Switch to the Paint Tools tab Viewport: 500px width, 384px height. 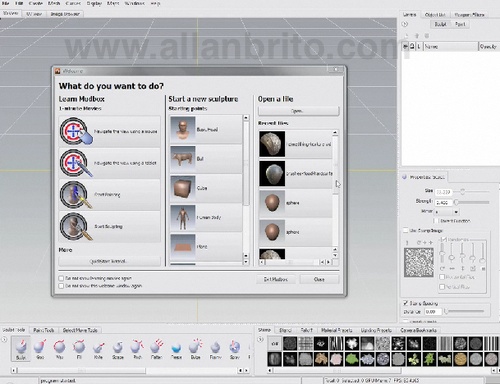[x=44, y=330]
